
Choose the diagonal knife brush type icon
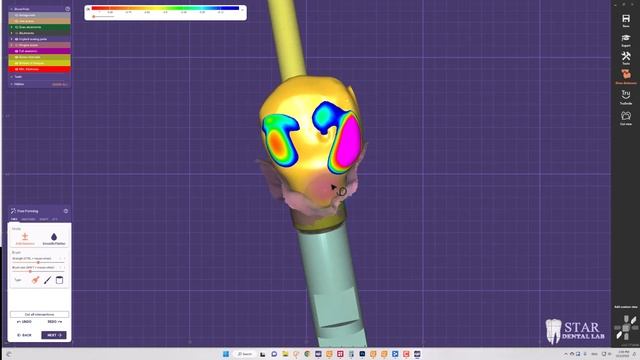click(47, 280)
